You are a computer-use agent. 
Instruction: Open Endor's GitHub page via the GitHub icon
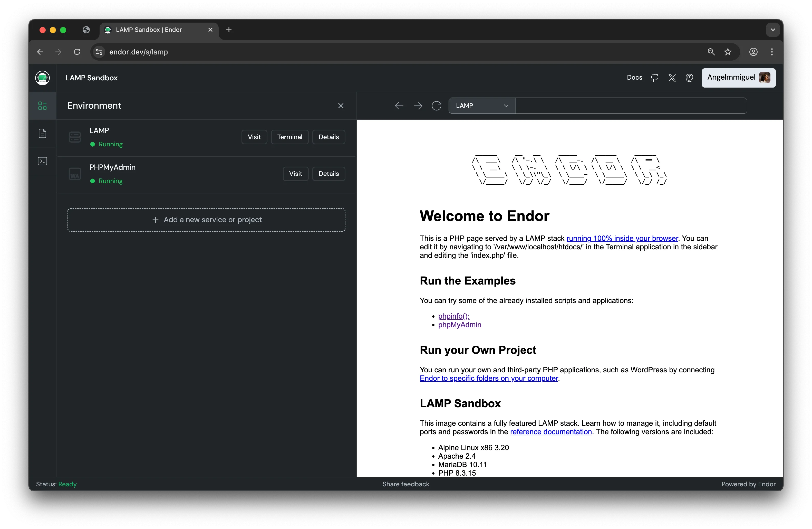(655, 78)
